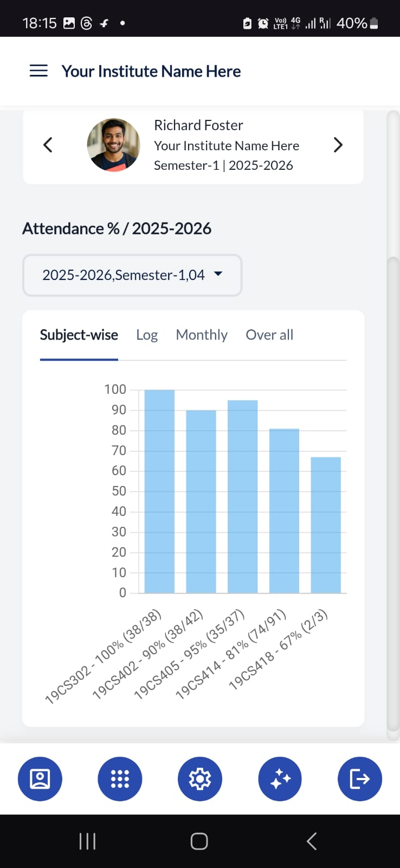Open the settings gear icon

click(x=199, y=778)
